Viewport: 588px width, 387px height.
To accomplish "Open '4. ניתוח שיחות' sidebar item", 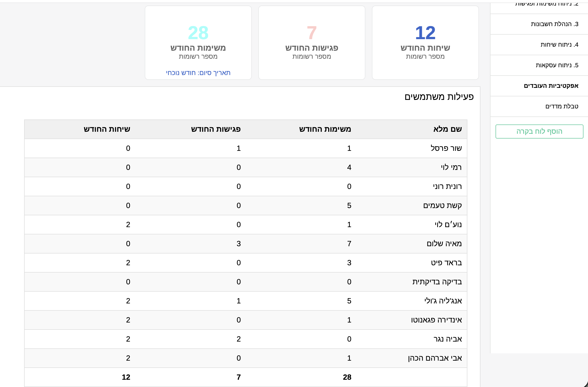I will pos(559,45).
